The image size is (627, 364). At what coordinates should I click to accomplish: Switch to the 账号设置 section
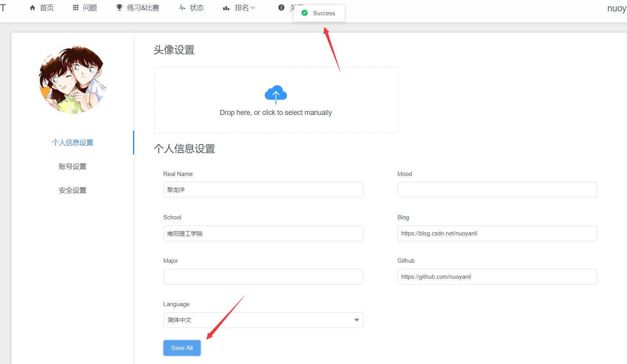click(72, 166)
